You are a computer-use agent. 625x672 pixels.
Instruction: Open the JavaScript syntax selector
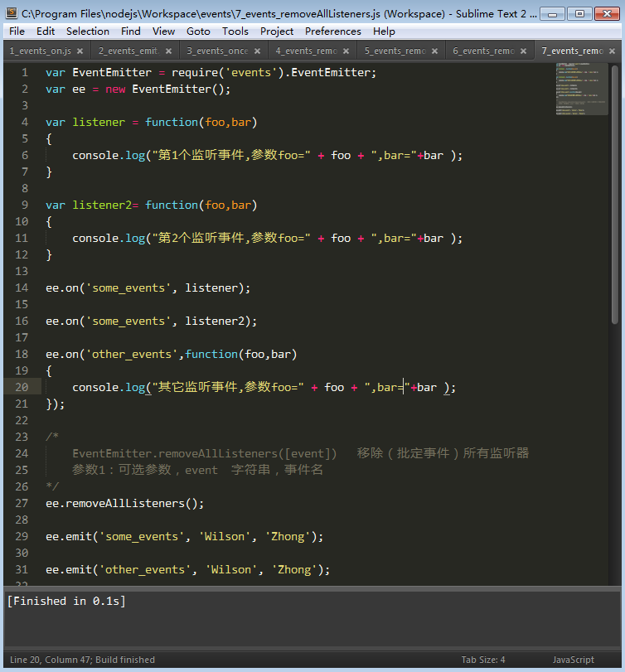[573, 660]
